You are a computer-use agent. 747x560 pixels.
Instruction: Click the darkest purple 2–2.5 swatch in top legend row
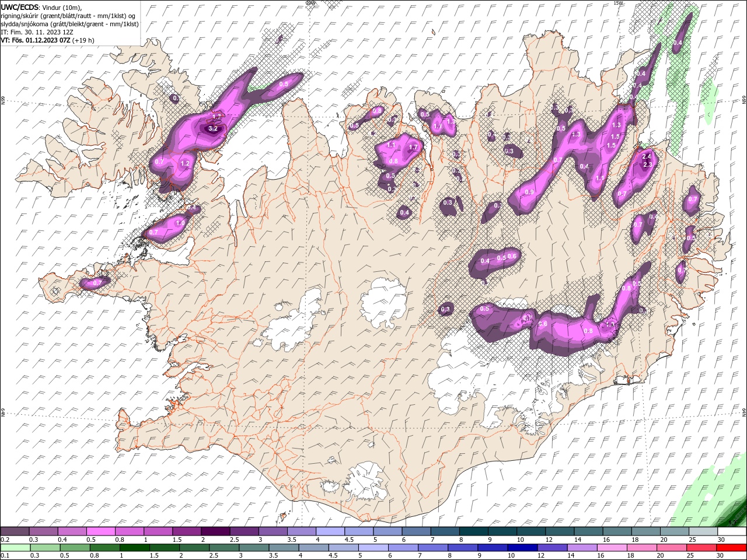[x=215, y=531]
